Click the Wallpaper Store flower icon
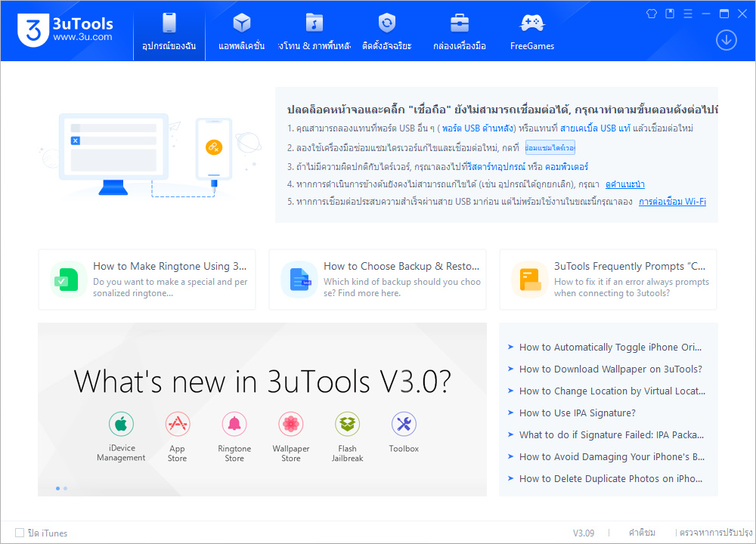 291,424
